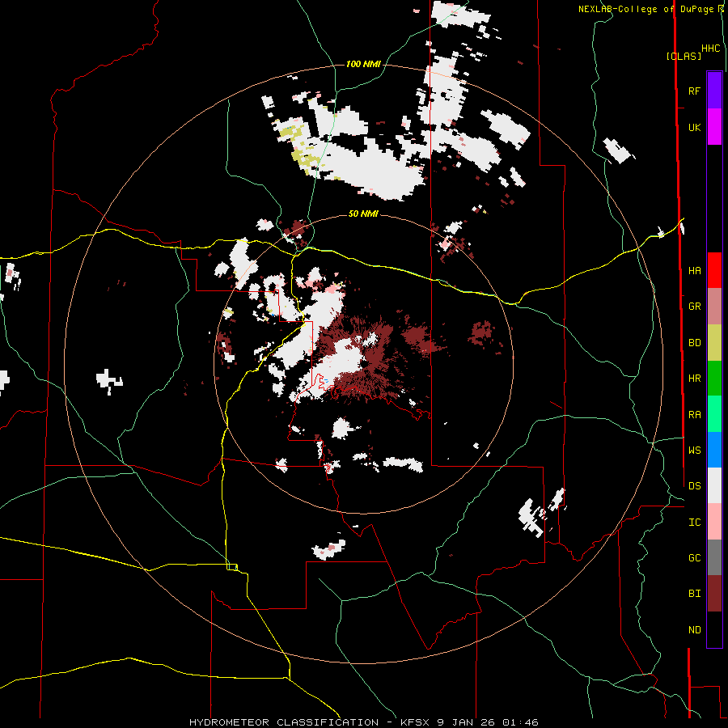Click the IC legend label
This screenshot has height=728, width=728.
pyautogui.click(x=694, y=523)
